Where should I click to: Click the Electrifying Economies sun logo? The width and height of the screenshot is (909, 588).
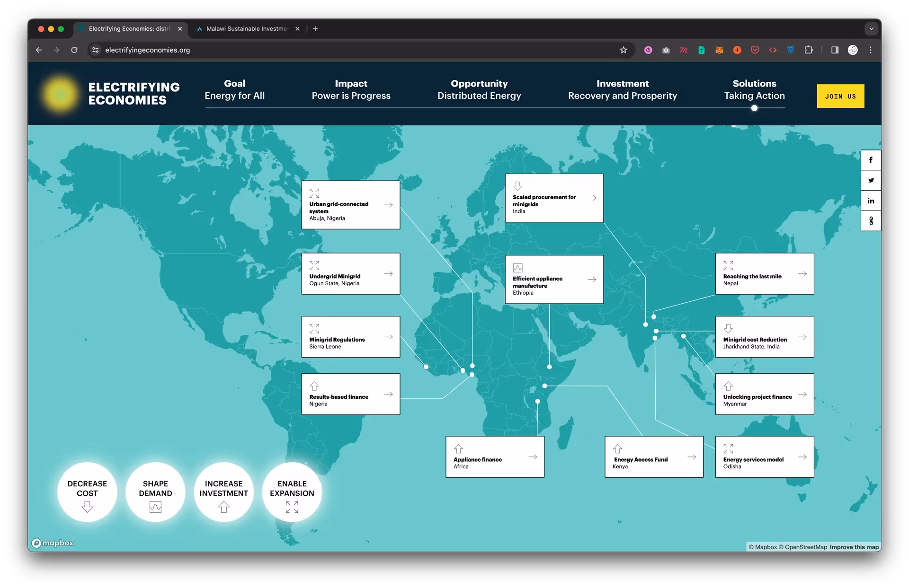[x=61, y=94]
